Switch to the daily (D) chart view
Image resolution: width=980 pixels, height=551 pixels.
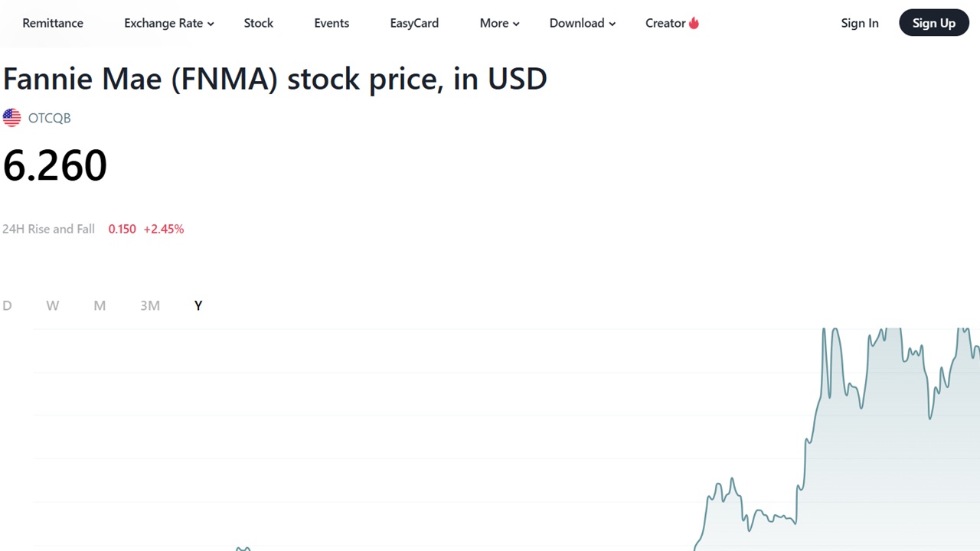(x=7, y=305)
